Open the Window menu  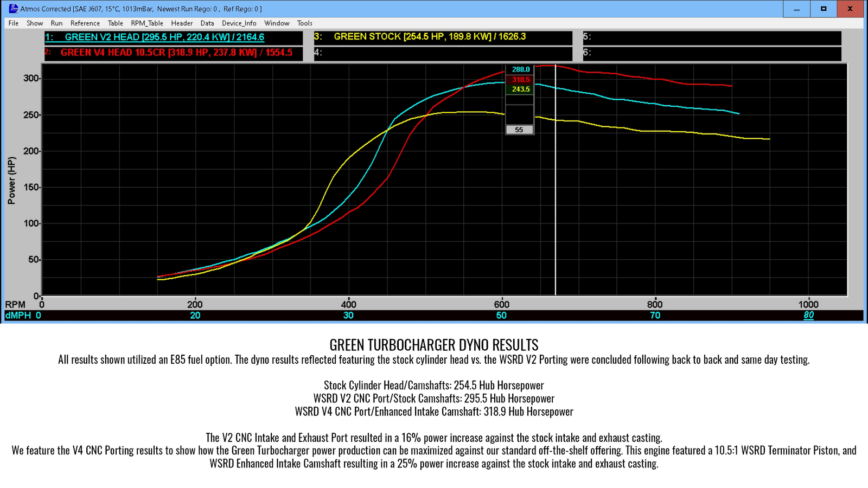click(x=277, y=23)
